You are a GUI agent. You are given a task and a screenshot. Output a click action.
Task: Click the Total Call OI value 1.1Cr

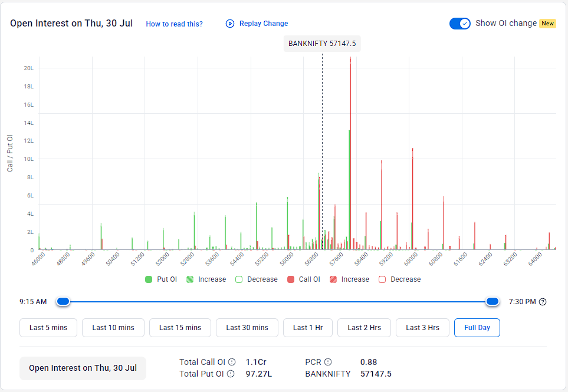pyautogui.click(x=256, y=362)
